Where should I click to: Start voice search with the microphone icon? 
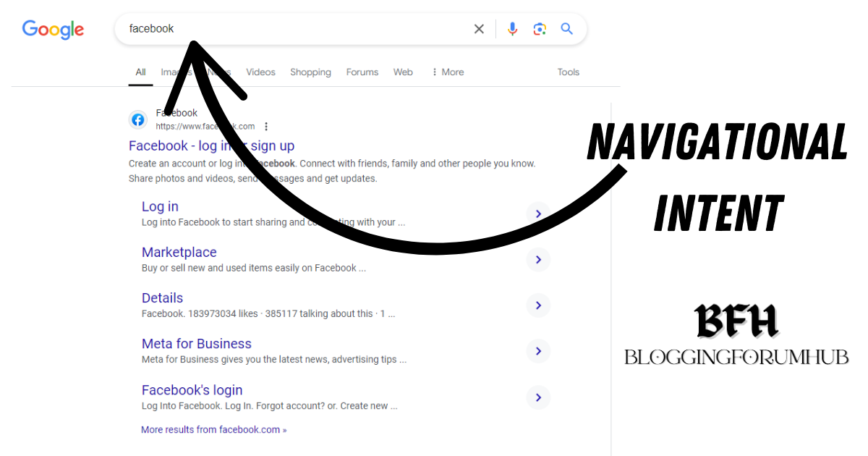coord(512,29)
